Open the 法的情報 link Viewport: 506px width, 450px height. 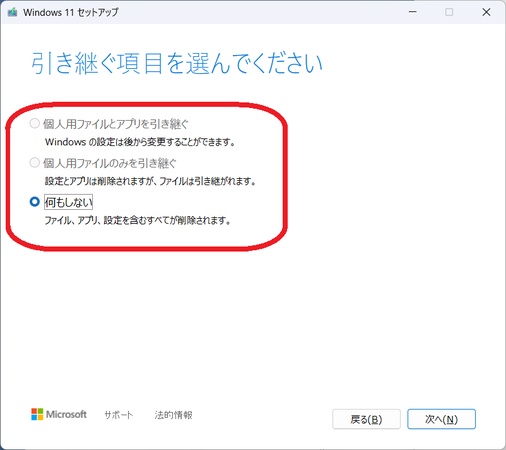point(173,415)
